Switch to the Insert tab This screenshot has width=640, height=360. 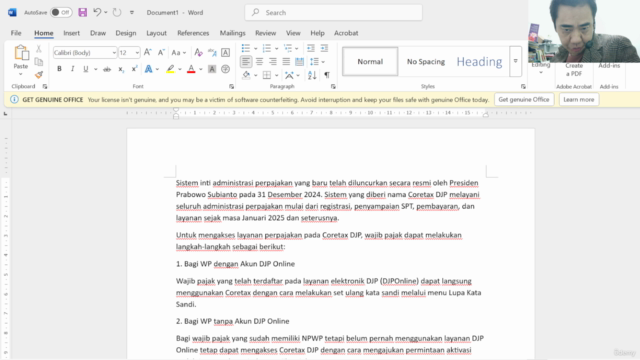tap(71, 33)
